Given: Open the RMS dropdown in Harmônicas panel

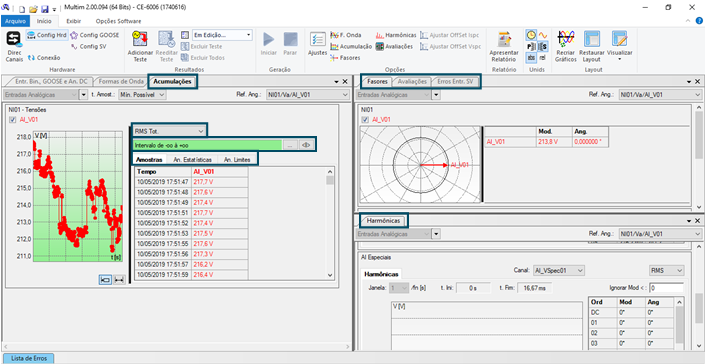Looking at the screenshot, I should 667,271.
